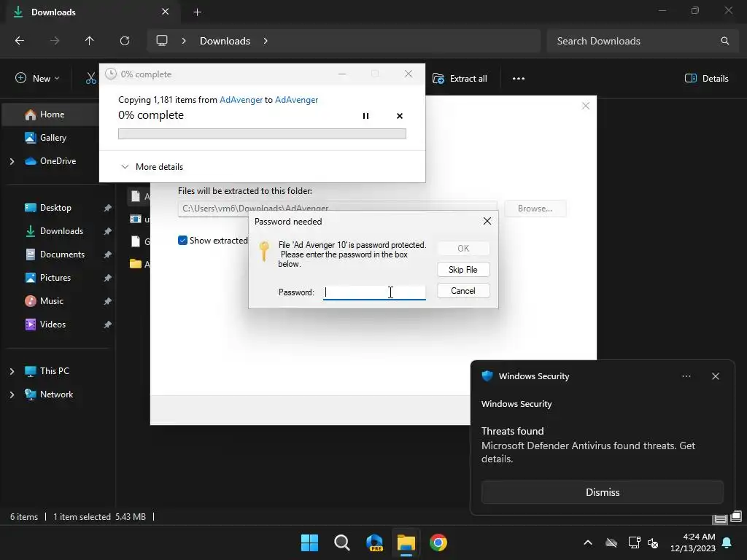The image size is (747, 560).
Task: Open the Windows Start menu
Action: [309, 542]
